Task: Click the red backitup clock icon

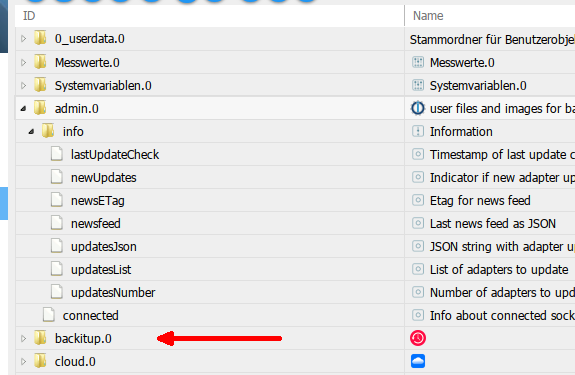Action: click(418, 338)
